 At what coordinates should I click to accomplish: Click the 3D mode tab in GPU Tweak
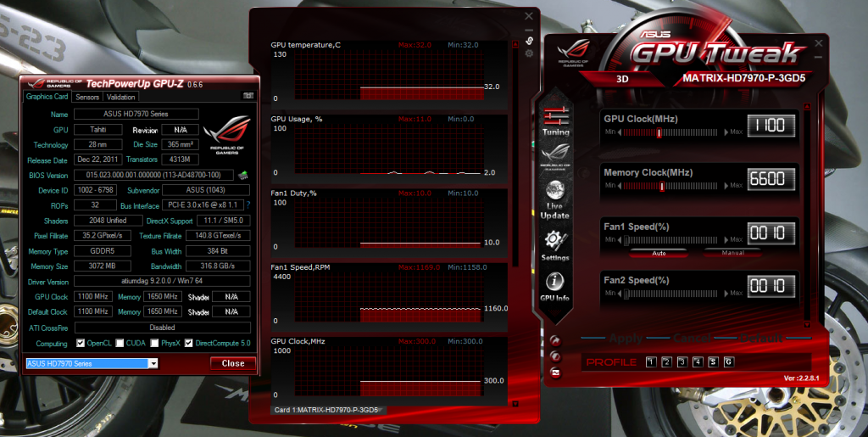pos(622,79)
